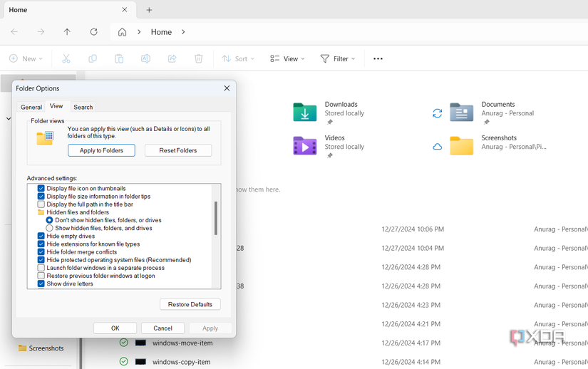Screen dimensions: 588x369
Task: Click the Apply button in Folder Options
Action: [x=210, y=328]
